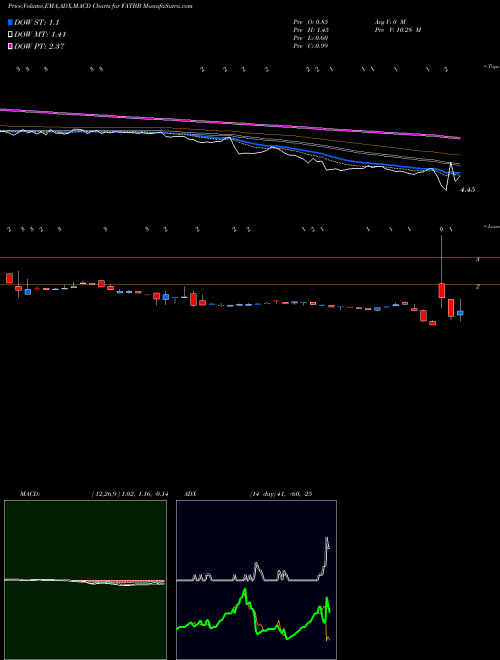Click the magenta DOW PT legend swatch
Screen dimensions: 500x660
tap(11, 46)
